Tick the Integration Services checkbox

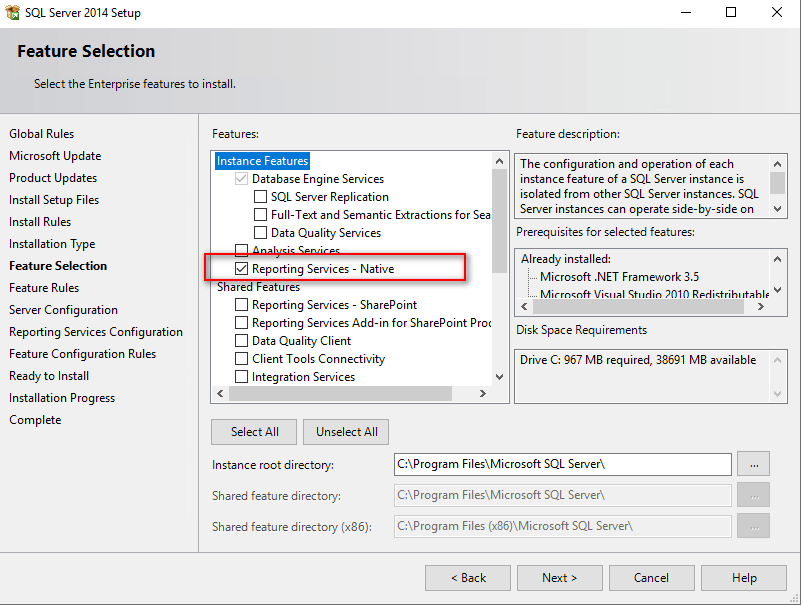click(x=241, y=377)
